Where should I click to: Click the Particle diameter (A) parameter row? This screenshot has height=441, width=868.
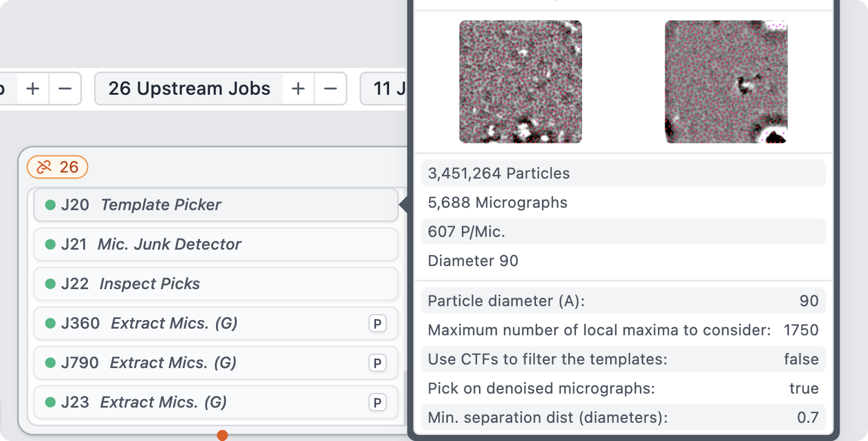point(623,301)
